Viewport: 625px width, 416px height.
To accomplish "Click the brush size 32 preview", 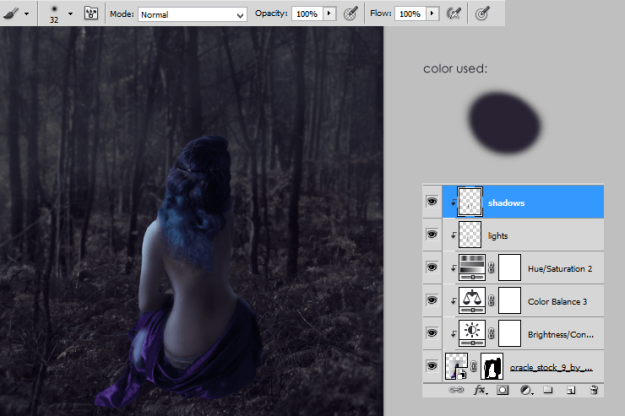I will coord(54,14).
